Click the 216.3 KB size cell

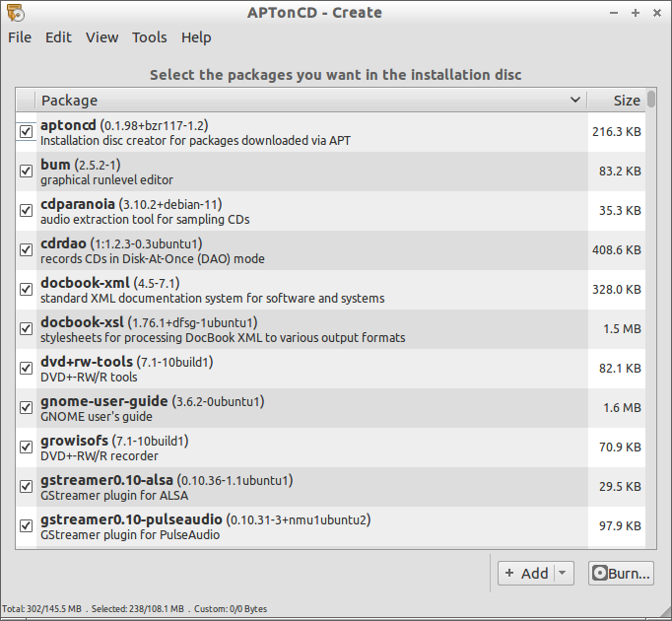tap(616, 132)
